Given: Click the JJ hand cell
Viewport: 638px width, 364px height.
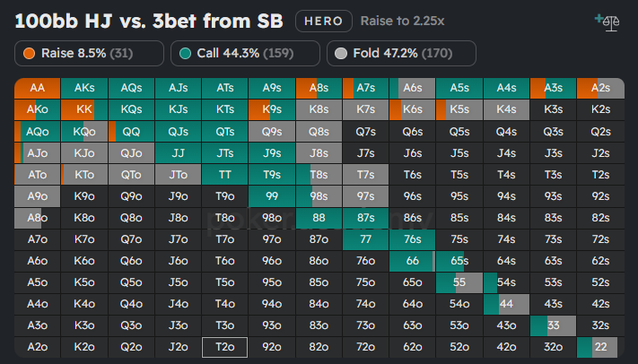Looking at the screenshot, I should pos(178,152).
